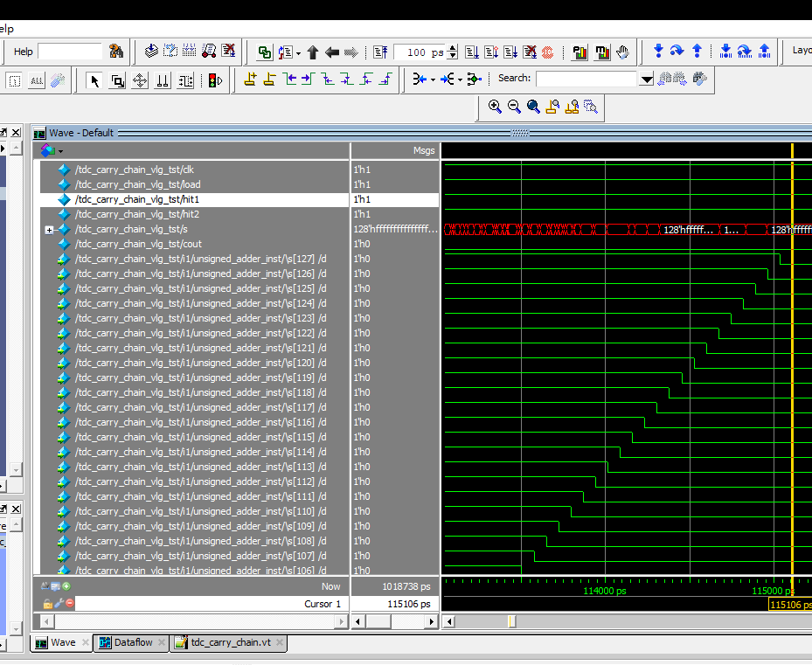Open the Search history dropdown
The width and height of the screenshot is (812, 665).
(646, 80)
